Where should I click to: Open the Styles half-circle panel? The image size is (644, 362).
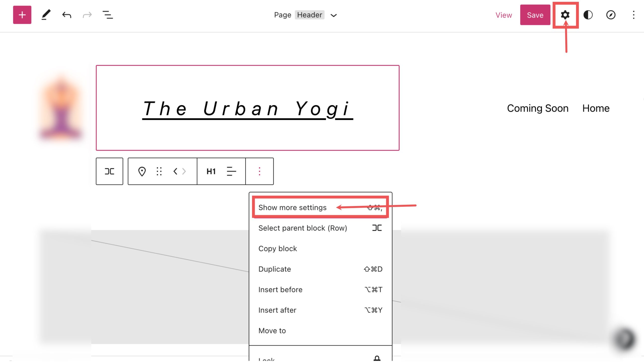click(x=588, y=15)
